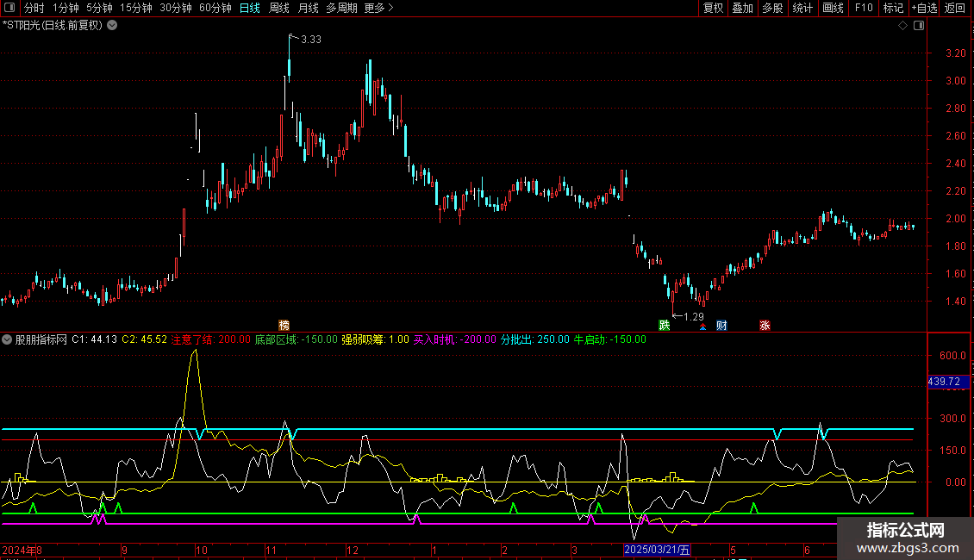The height and width of the screenshot is (560, 974).
Task: Click 注意了结: 200.00 label
Action: pyautogui.click(x=210, y=339)
